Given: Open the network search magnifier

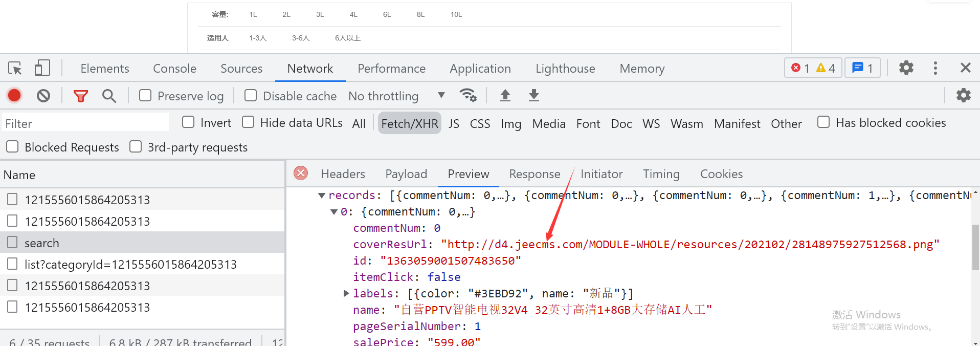Looking at the screenshot, I should click(109, 96).
